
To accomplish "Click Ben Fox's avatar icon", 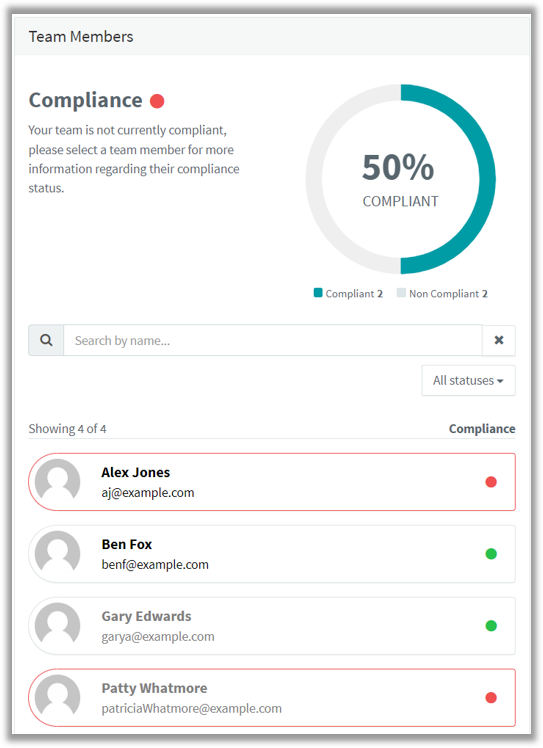I will [58, 553].
